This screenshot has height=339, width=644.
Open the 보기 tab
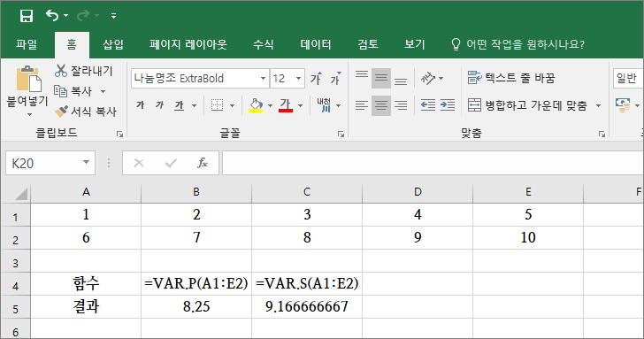point(414,44)
